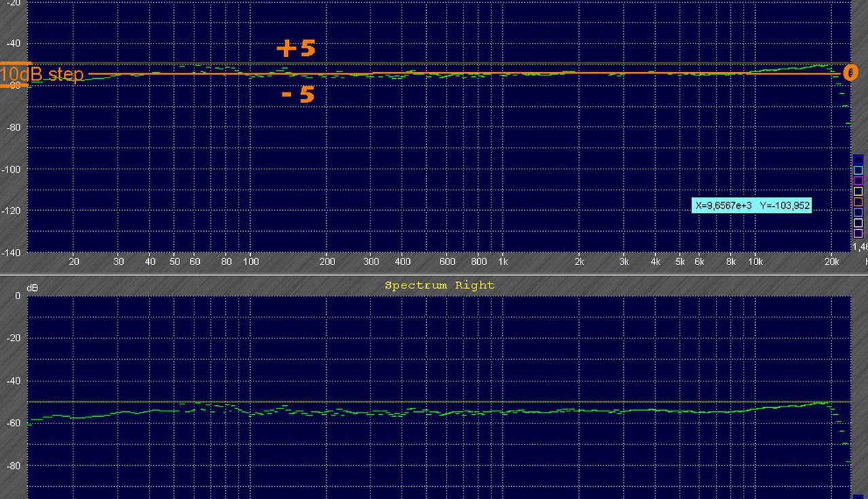Click the orange "10dB step" annotation
Viewport: 868px width, 499px height.
pyautogui.click(x=42, y=74)
